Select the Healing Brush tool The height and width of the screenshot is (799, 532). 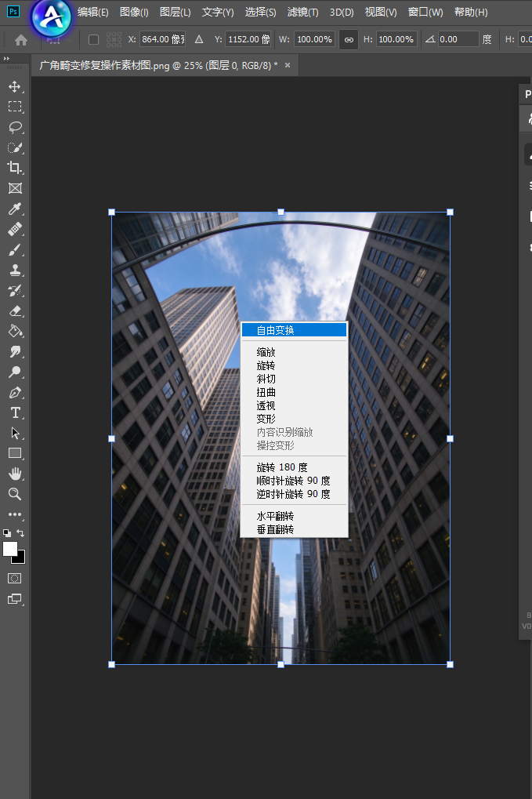click(x=15, y=229)
